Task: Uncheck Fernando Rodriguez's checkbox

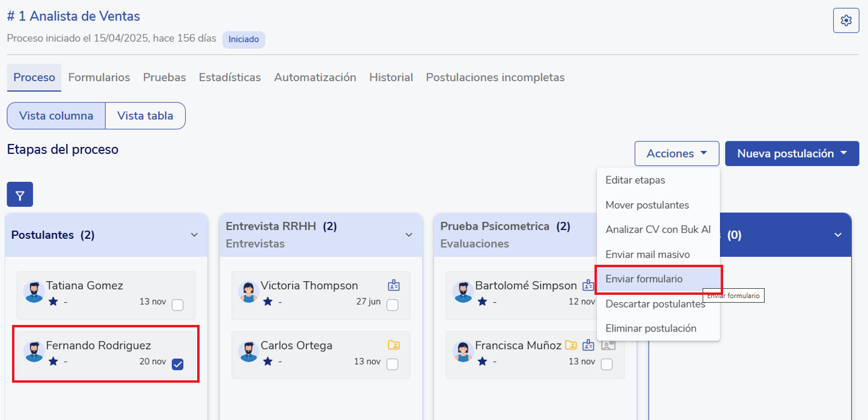Action: click(177, 364)
